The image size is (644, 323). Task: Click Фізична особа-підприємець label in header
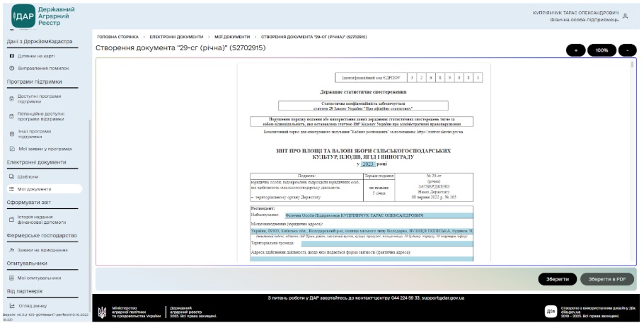pyautogui.click(x=585, y=20)
